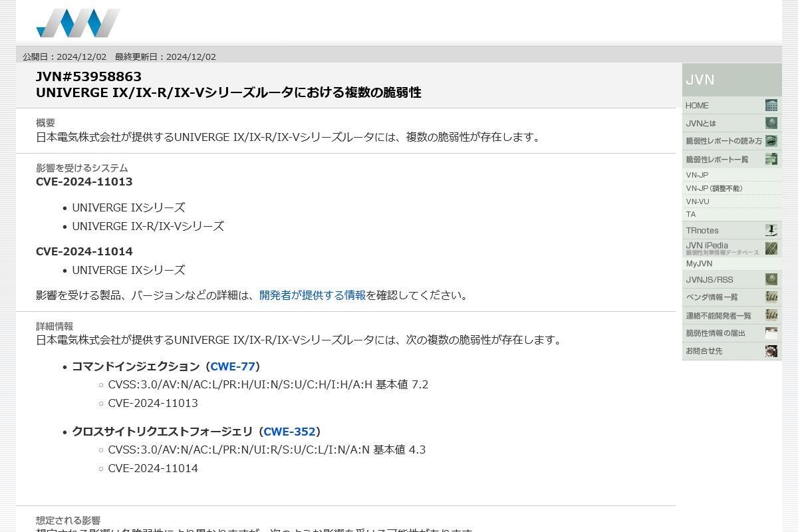Image resolution: width=798 pixels, height=532 pixels.
Task: Click the advisory title about UNIVERGE routers
Action: click(229, 92)
